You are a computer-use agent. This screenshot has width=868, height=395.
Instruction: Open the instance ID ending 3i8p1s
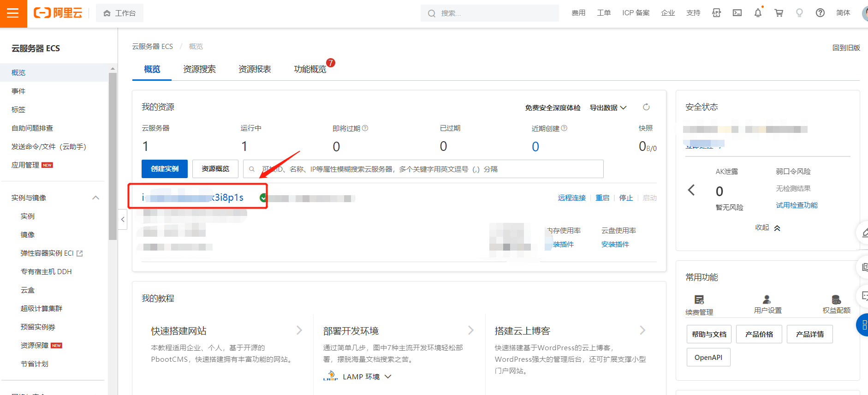[193, 197]
